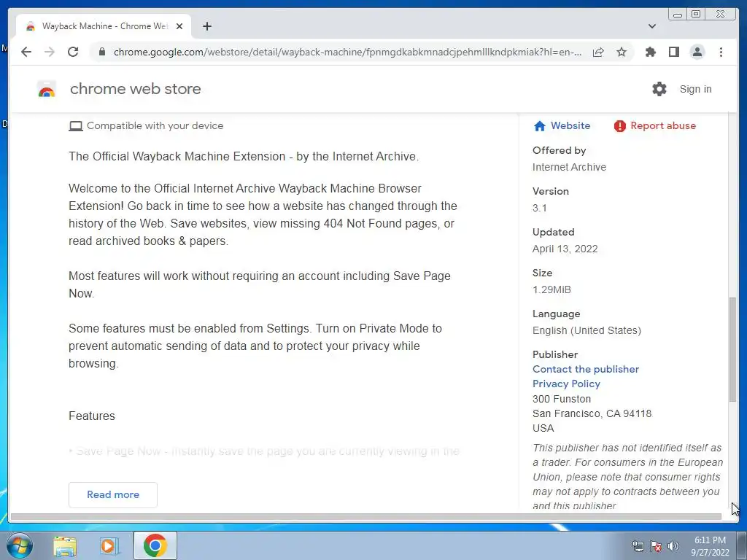Viewport: 747px width, 560px height.
Task: Click the Features heading
Action: point(92,416)
